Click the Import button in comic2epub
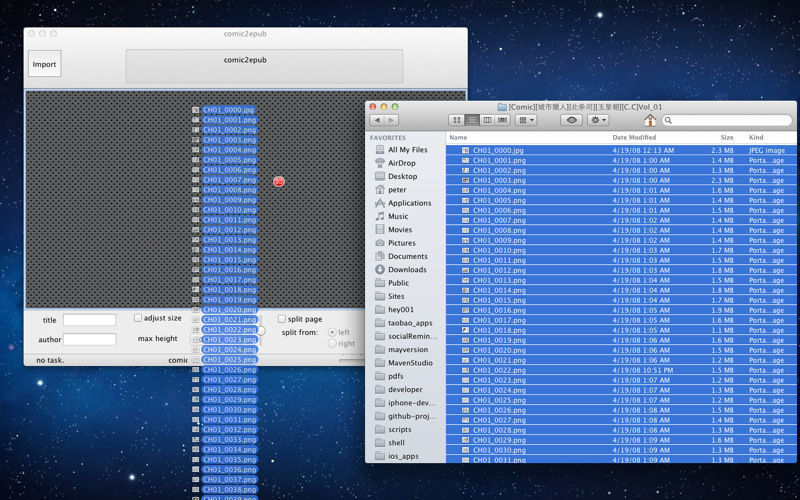 (44, 64)
